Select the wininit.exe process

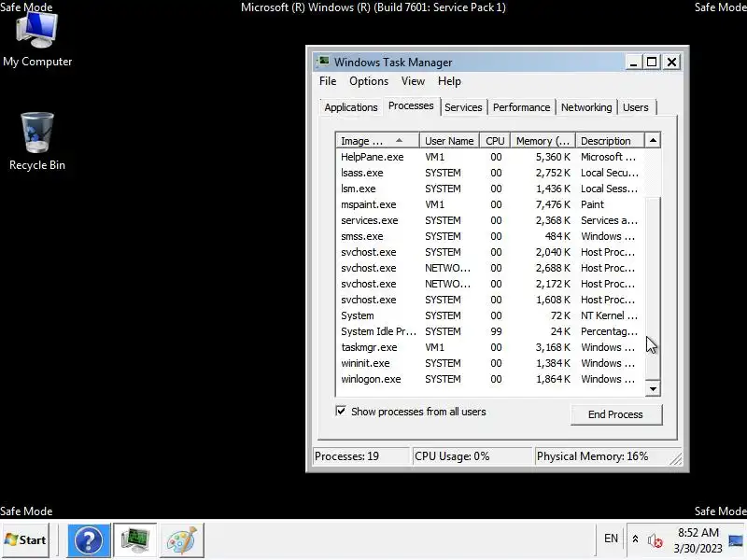tap(489, 363)
